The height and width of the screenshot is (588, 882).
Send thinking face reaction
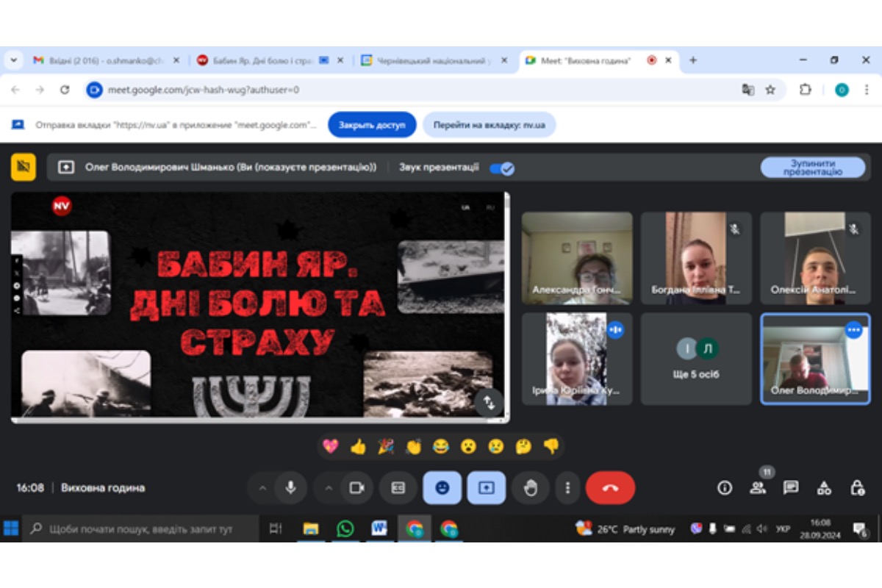pyautogui.click(x=523, y=445)
